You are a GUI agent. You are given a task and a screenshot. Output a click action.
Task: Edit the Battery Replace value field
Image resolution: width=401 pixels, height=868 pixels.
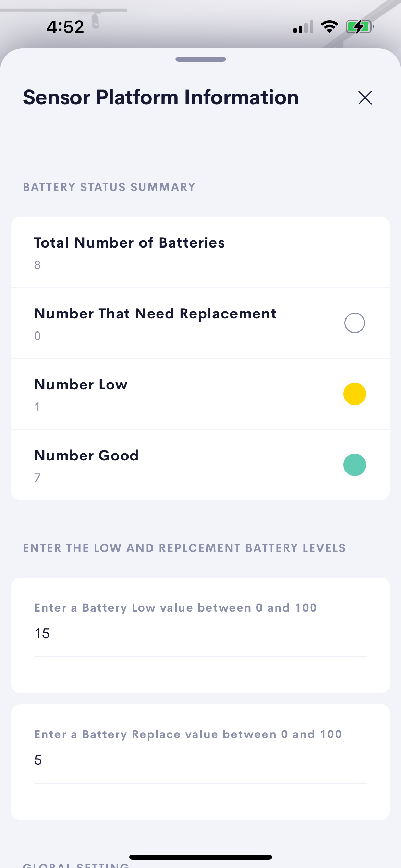pos(200,760)
